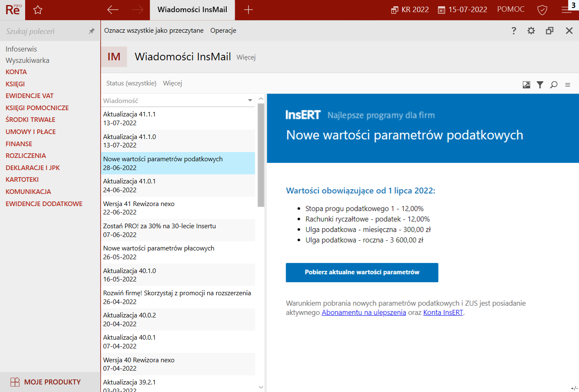This screenshot has width=579, height=392.
Task: Open a new tab with plus icon
Action: tap(248, 10)
